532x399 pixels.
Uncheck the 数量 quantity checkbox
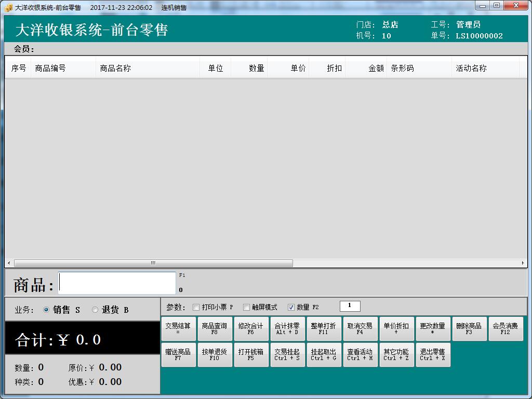coord(291,307)
